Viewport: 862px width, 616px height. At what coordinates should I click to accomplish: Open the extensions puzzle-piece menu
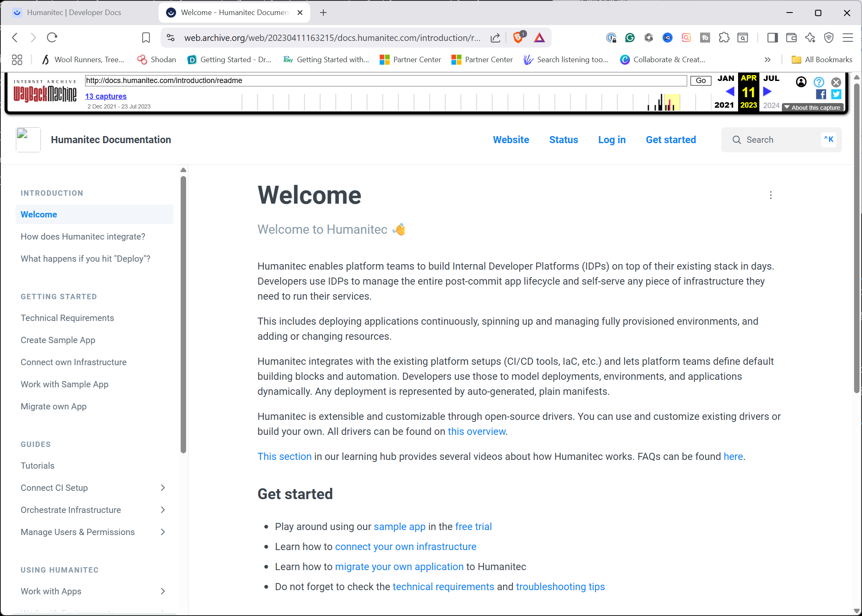click(x=724, y=38)
